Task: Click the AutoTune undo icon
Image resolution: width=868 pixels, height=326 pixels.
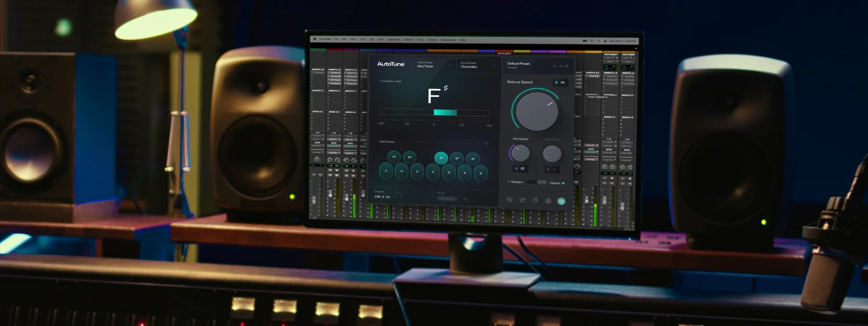Action: 510,200
